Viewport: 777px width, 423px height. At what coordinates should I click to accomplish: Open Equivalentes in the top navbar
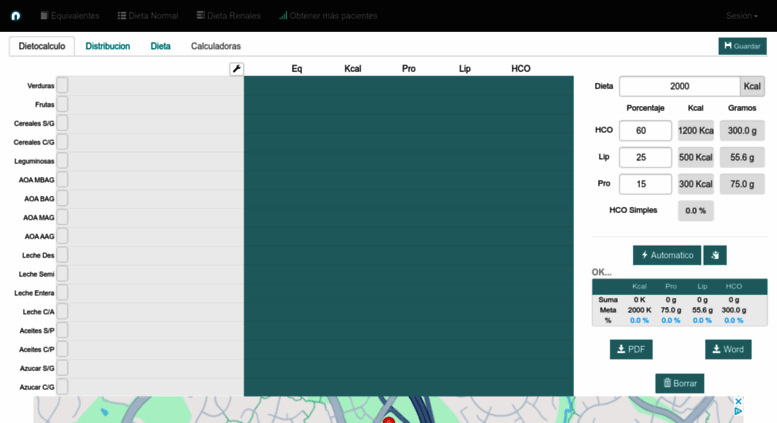[70, 16]
